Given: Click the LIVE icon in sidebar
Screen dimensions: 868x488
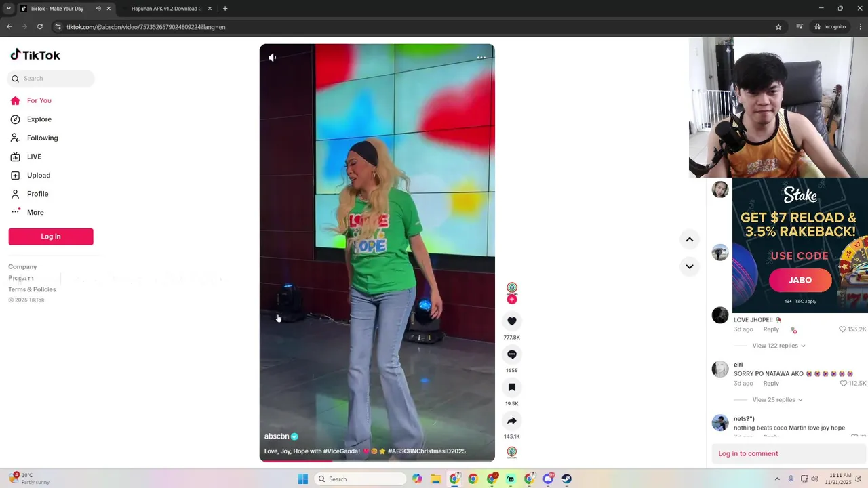Looking at the screenshot, I should (15, 157).
